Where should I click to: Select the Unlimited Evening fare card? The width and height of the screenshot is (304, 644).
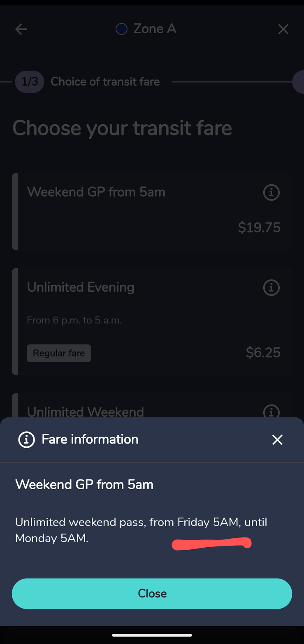pyautogui.click(x=152, y=322)
